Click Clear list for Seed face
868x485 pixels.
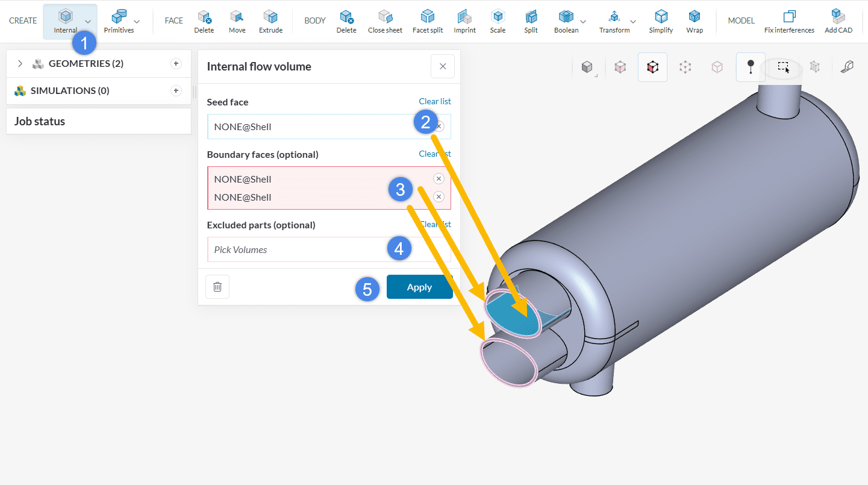pyautogui.click(x=434, y=101)
